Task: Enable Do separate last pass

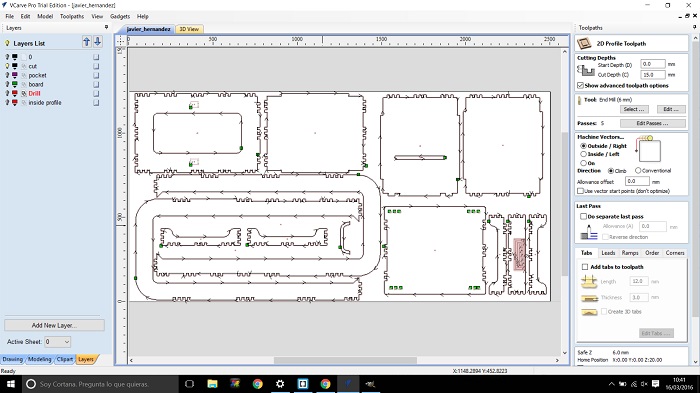Action: click(583, 216)
